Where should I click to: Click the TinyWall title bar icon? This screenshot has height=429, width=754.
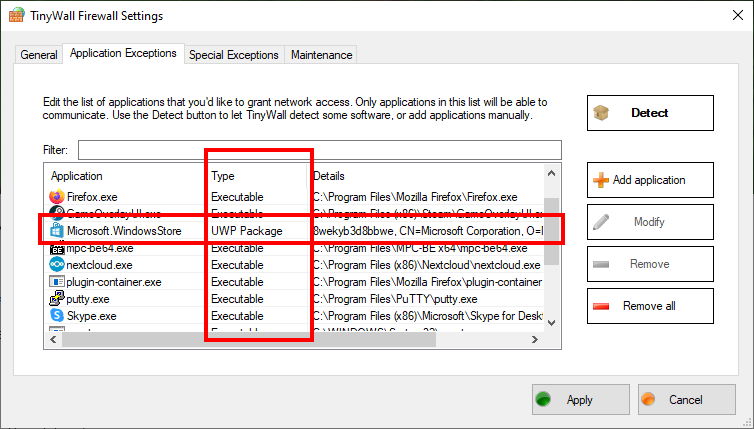click(x=16, y=16)
